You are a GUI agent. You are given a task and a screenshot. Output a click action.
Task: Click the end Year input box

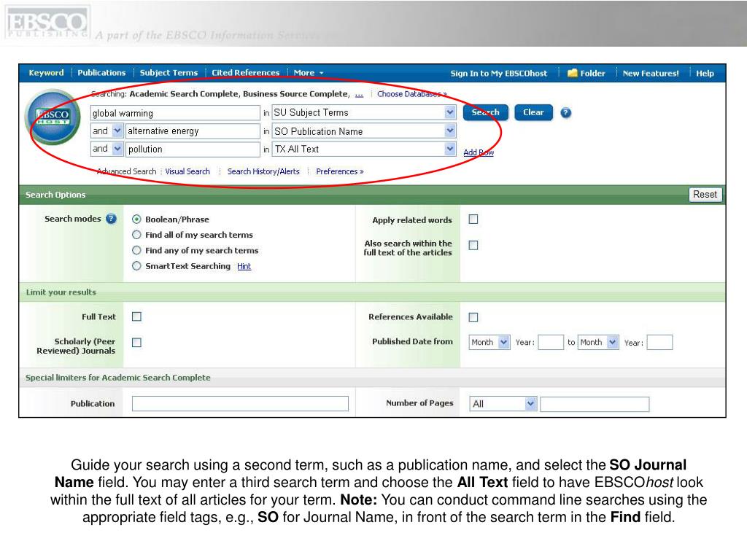click(x=659, y=343)
